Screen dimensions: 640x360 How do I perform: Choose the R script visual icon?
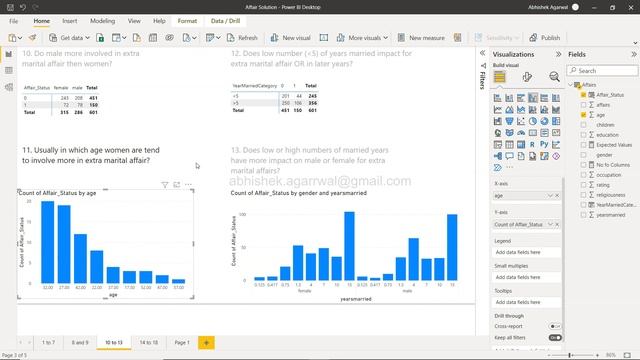point(532,144)
